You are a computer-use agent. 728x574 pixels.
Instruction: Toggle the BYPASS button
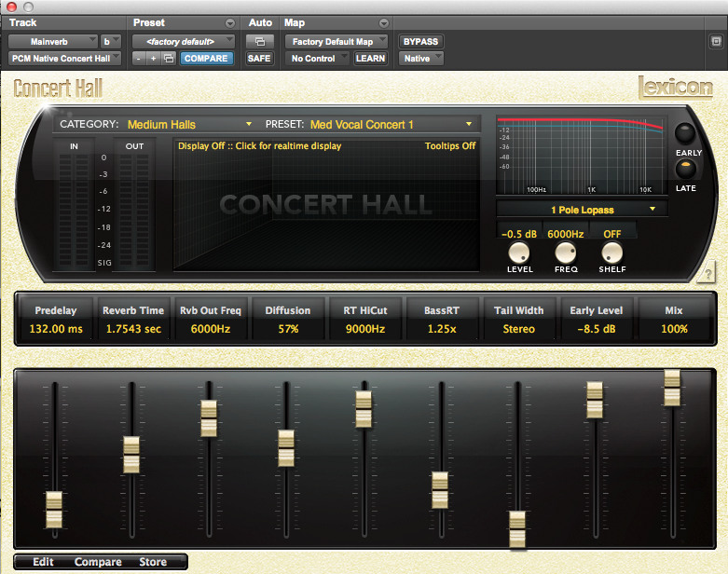point(420,42)
